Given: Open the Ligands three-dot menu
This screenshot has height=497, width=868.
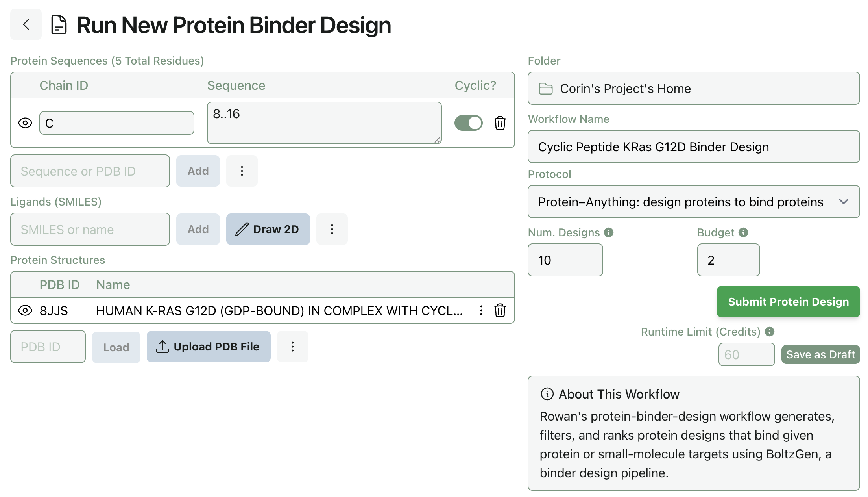Looking at the screenshot, I should [332, 229].
